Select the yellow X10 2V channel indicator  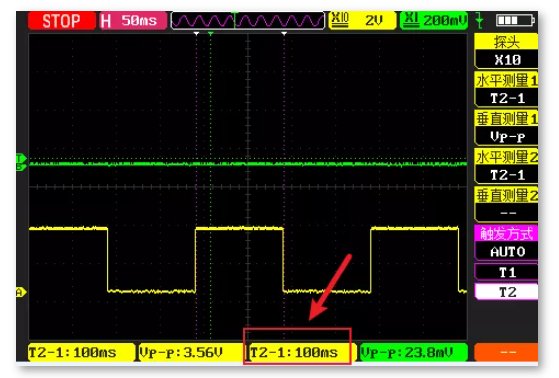point(362,20)
